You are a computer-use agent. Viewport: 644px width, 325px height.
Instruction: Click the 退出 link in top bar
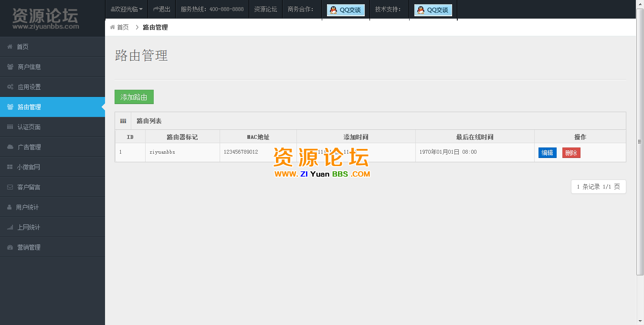click(162, 9)
